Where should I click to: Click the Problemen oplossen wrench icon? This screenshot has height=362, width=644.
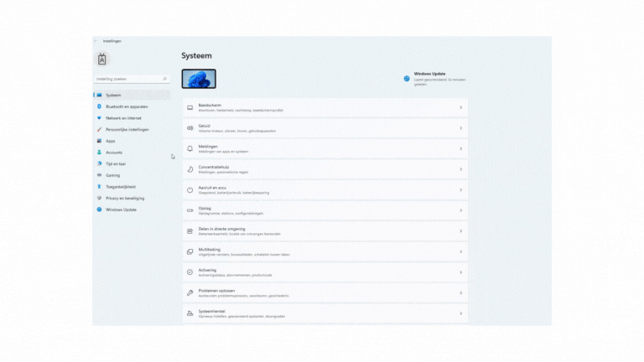(190, 293)
